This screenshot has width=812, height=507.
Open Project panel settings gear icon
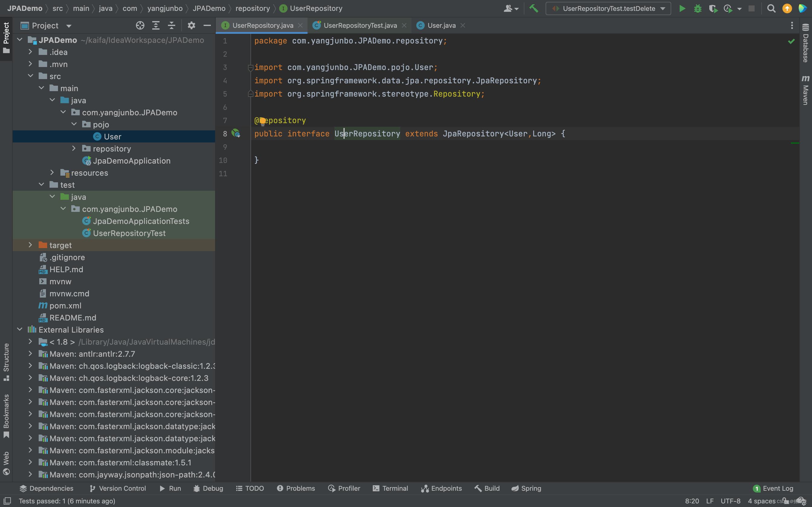191,25
